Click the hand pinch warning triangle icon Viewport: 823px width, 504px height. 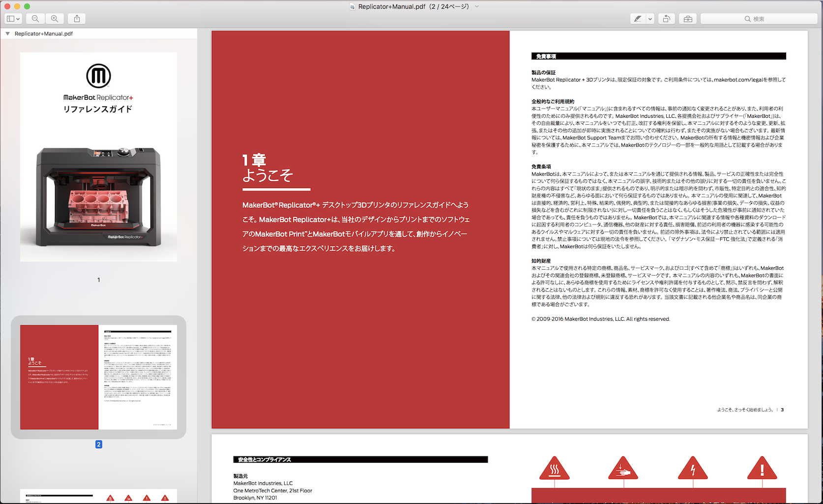[x=623, y=468]
